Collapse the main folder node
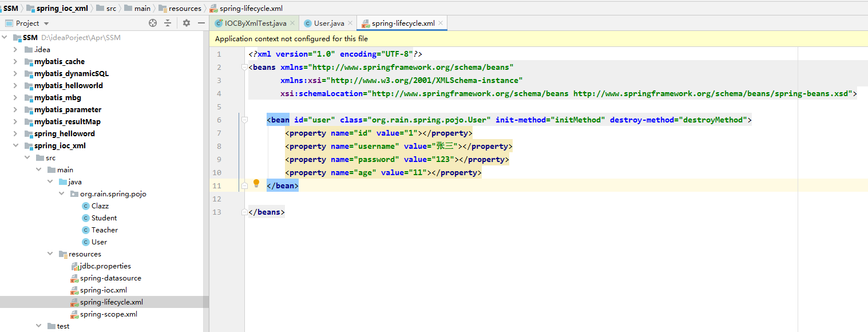868x332 pixels. [x=38, y=170]
